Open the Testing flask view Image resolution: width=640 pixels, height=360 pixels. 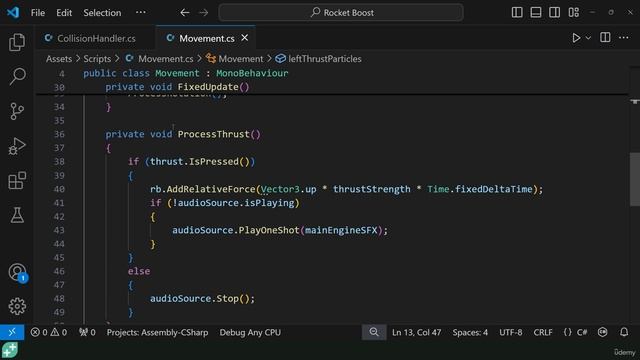click(x=17, y=215)
